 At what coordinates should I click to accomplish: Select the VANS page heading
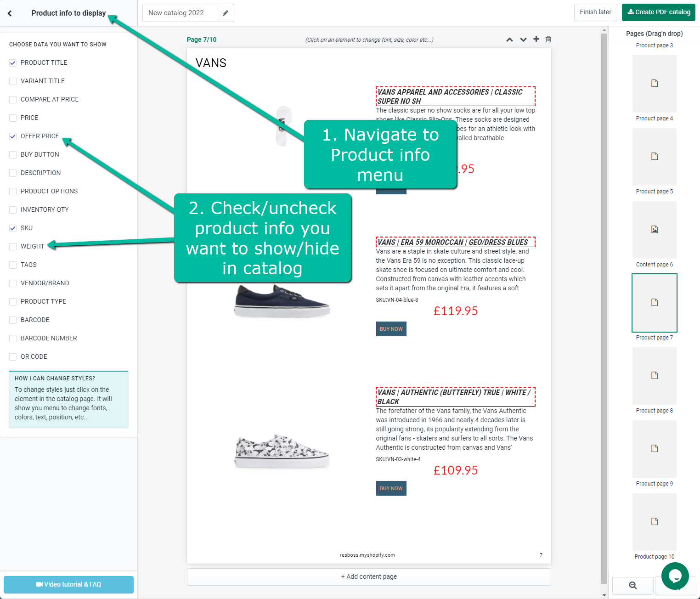(211, 63)
